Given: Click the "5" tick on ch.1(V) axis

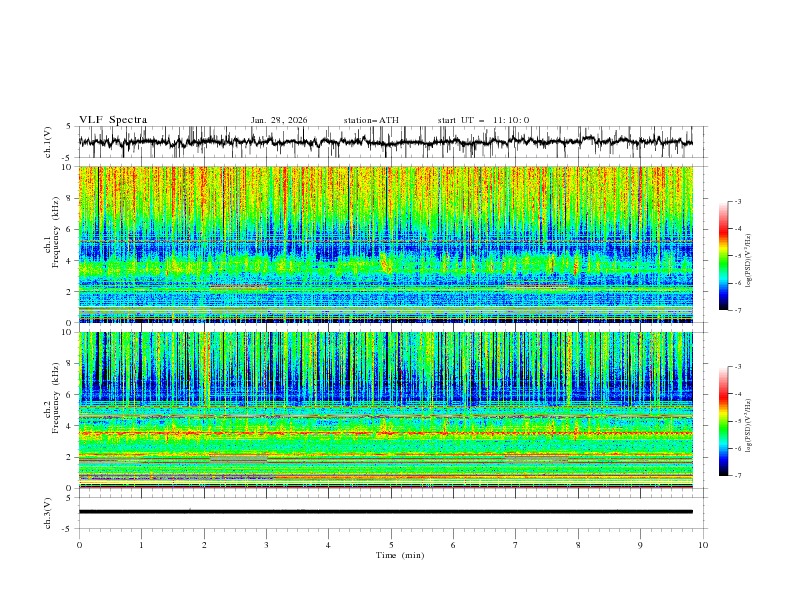Looking at the screenshot, I should [70, 126].
